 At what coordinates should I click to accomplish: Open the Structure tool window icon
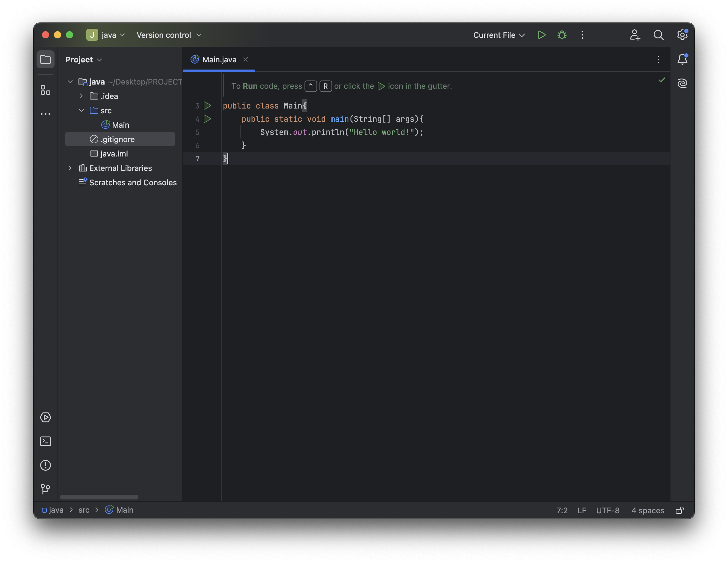45,90
